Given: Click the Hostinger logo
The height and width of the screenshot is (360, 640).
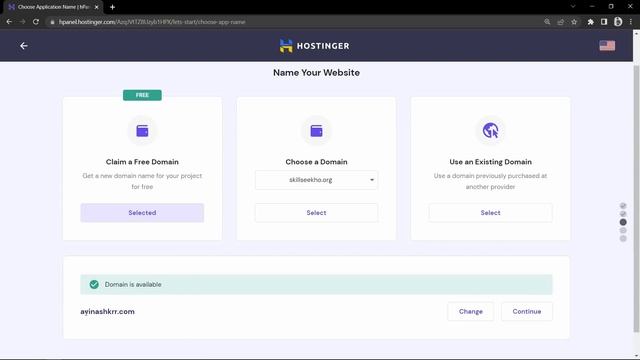Looking at the screenshot, I should click(x=314, y=46).
